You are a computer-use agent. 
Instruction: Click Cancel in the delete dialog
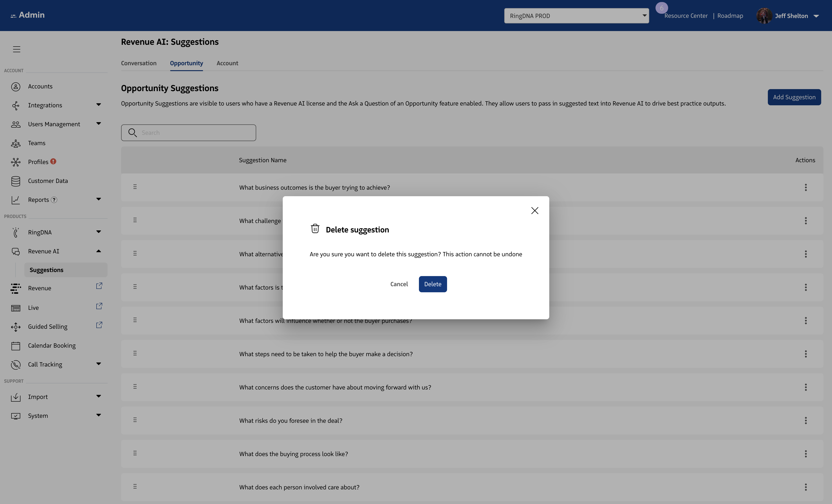[399, 284]
